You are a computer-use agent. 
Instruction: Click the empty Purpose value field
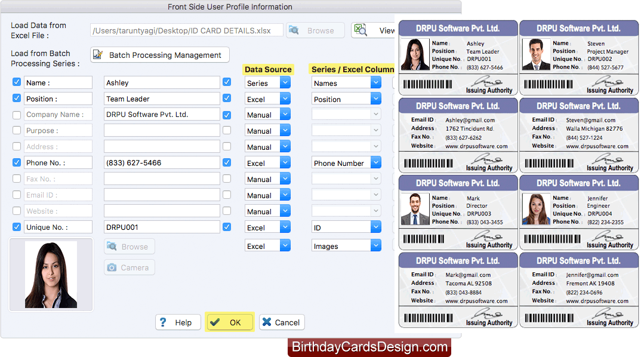162,131
